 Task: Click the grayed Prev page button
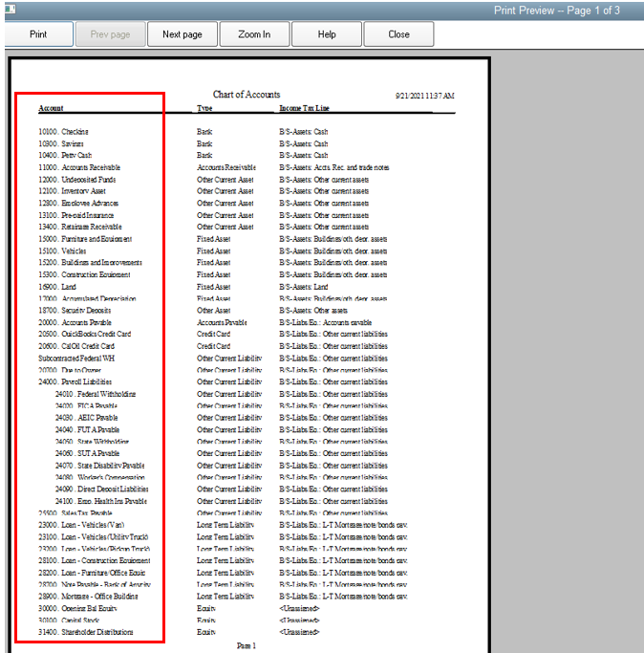[110, 34]
